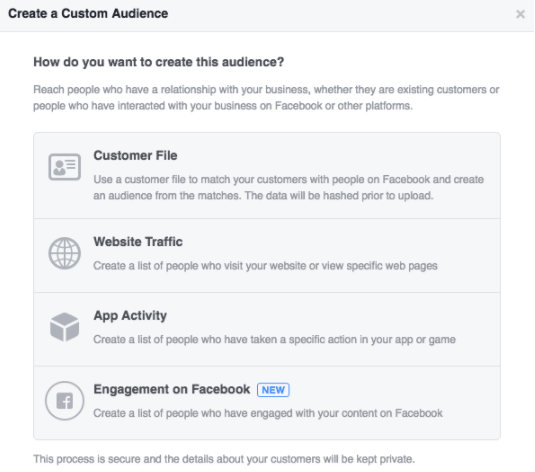Select the customer file hashed data description

click(289, 187)
